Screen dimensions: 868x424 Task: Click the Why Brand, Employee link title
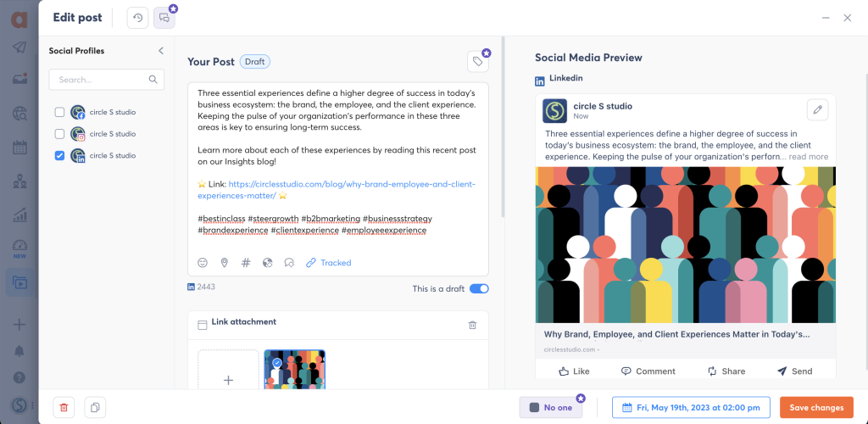[x=677, y=334]
